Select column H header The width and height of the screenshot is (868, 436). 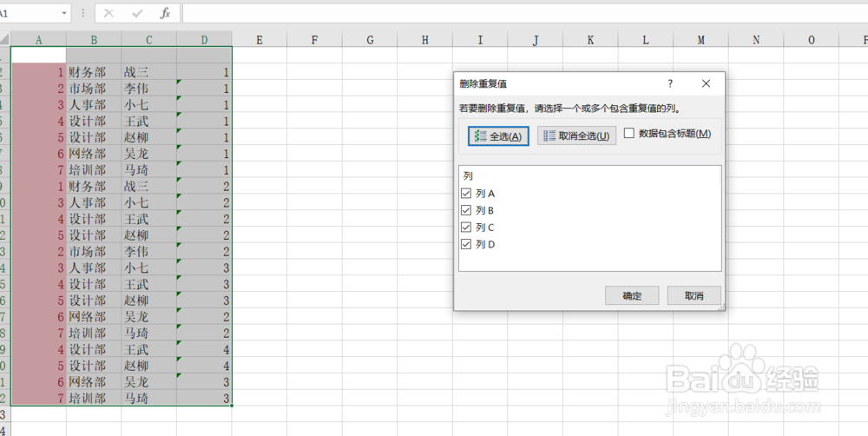pyautogui.click(x=424, y=39)
